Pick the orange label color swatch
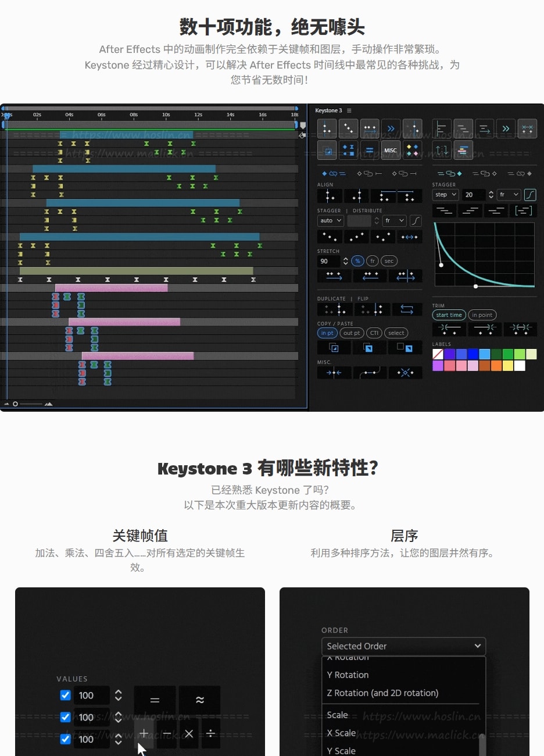Image resolution: width=544 pixels, height=756 pixels. click(x=496, y=365)
